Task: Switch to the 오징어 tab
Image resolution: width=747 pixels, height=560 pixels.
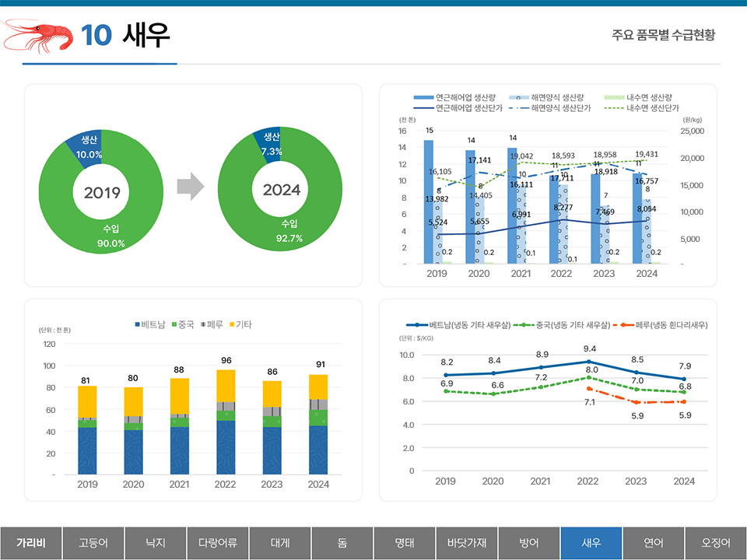Action: (x=716, y=543)
